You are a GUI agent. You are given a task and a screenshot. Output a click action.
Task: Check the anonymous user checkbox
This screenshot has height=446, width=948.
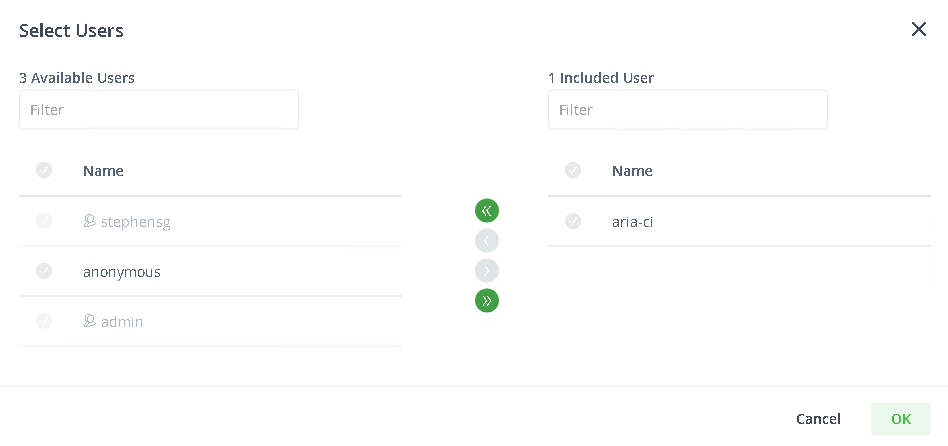pos(44,271)
